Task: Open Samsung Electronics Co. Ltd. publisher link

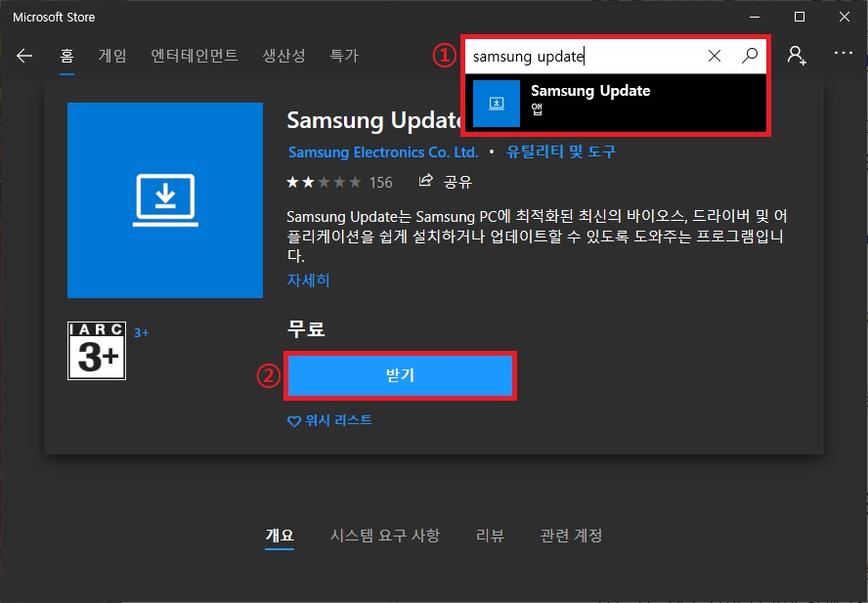Action: (x=383, y=152)
